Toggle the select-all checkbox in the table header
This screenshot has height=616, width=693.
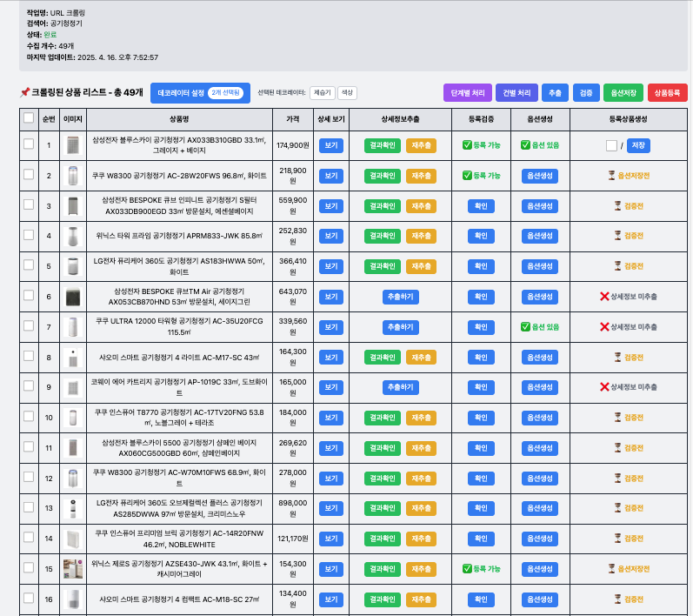point(29,118)
